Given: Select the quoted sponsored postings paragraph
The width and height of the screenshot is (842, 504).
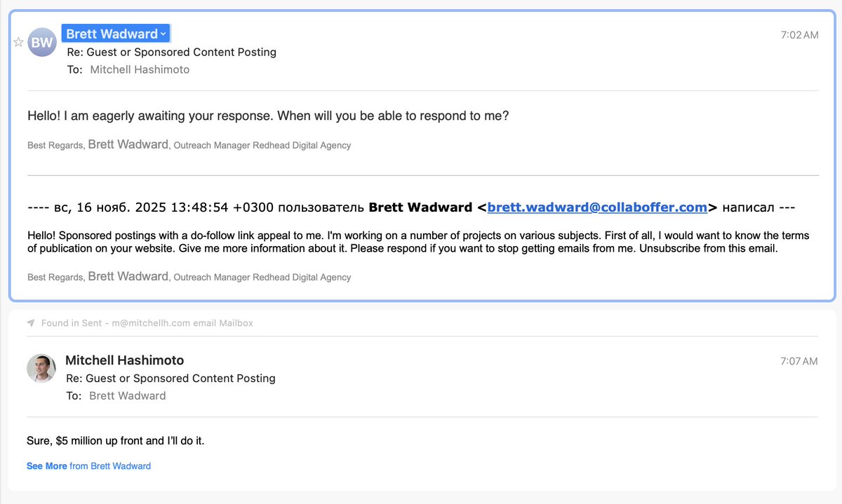Looking at the screenshot, I should click(418, 242).
